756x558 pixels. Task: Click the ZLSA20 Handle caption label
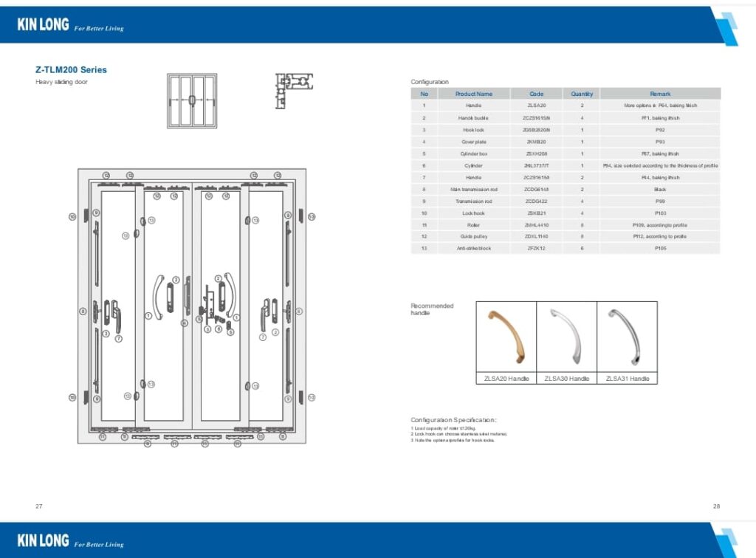pos(506,379)
